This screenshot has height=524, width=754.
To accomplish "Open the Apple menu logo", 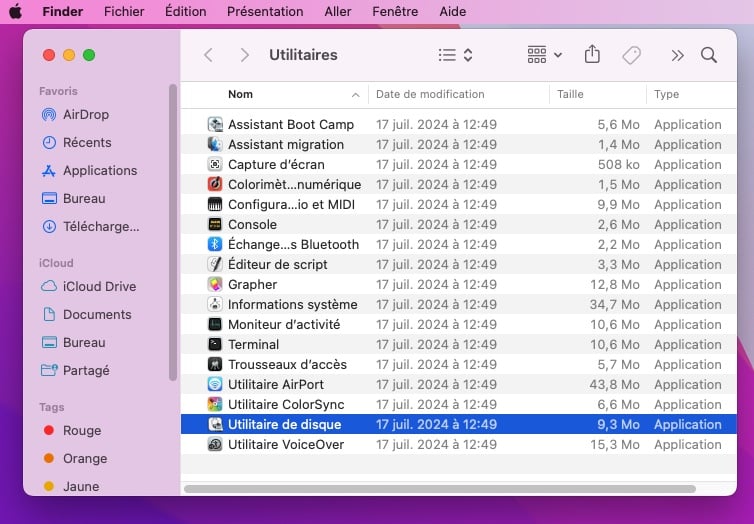I will 15,11.
